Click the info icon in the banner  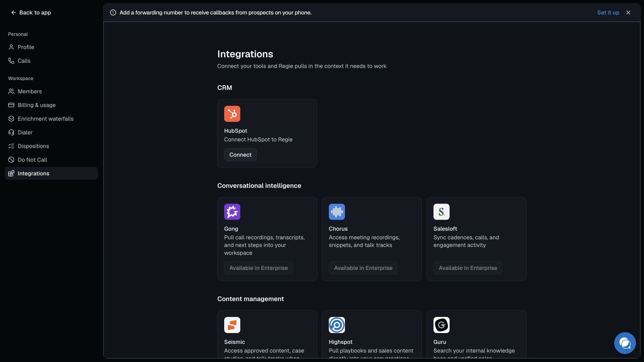[113, 12]
